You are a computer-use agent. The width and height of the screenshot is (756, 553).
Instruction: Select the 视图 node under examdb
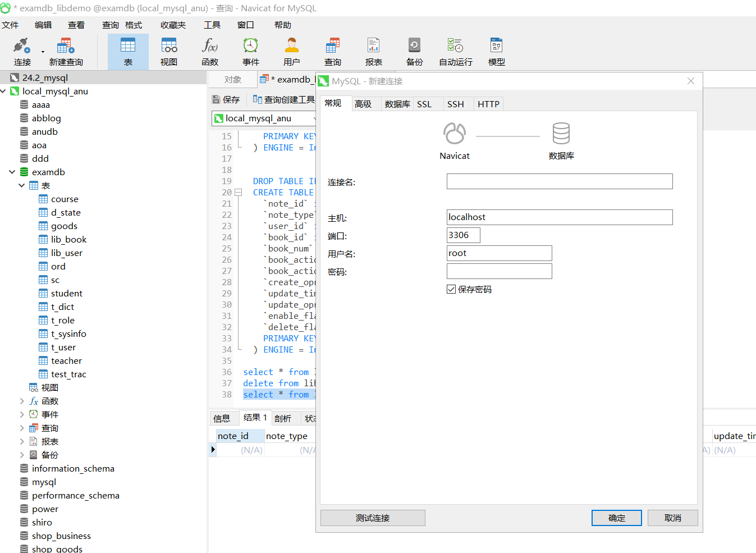click(x=44, y=387)
